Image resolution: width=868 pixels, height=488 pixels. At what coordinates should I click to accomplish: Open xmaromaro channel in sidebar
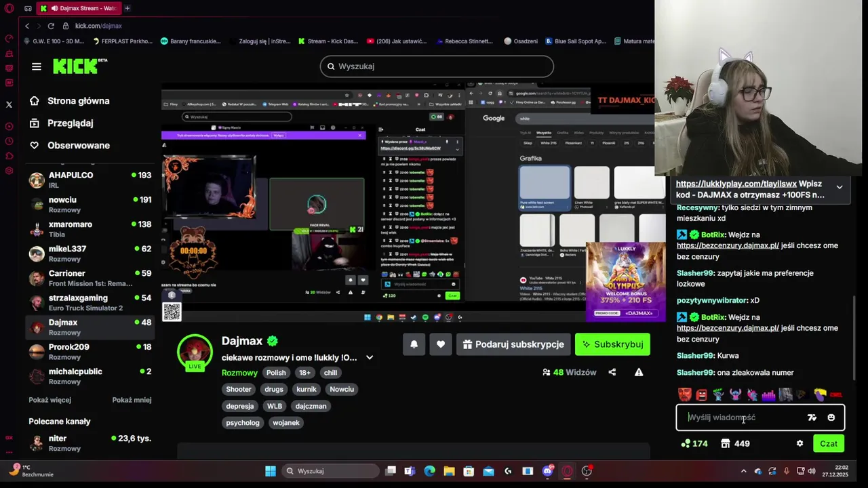point(90,229)
